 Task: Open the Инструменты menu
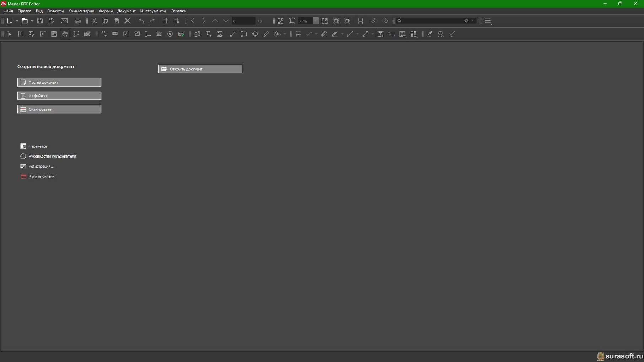(153, 11)
